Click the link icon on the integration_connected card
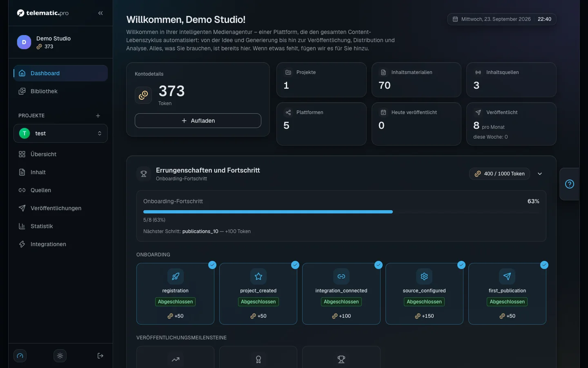The height and width of the screenshot is (368, 588). tap(341, 276)
